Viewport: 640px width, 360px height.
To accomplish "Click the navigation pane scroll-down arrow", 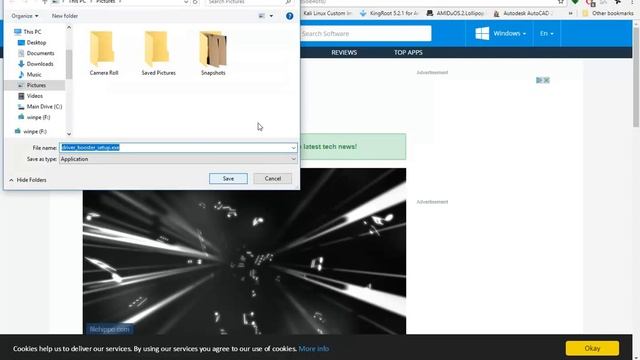I will [69, 134].
